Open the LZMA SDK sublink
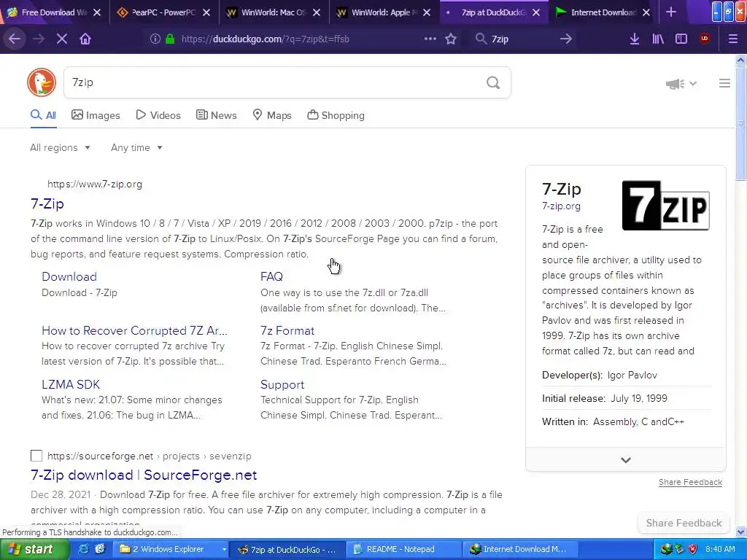Viewport: 747px width, 560px height. (x=71, y=384)
